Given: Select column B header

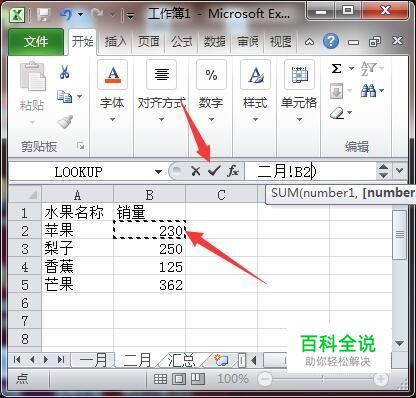Looking at the screenshot, I should [x=149, y=195].
